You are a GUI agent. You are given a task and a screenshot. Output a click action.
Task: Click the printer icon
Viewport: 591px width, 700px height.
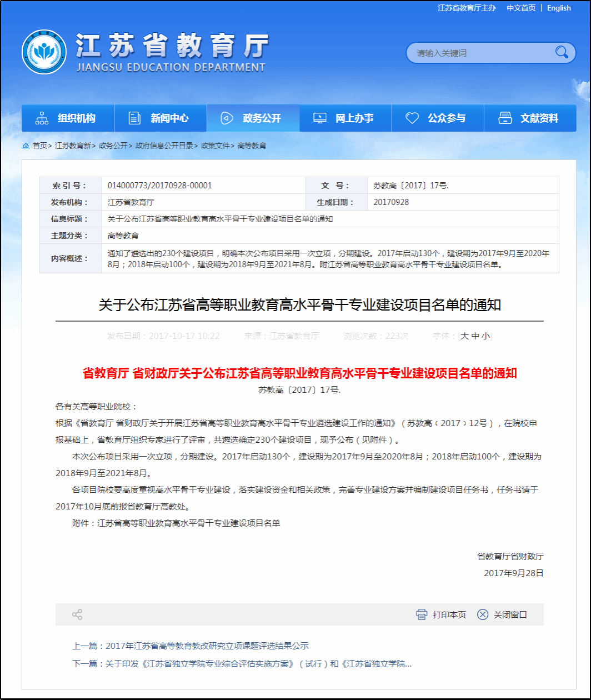pyautogui.click(x=422, y=614)
